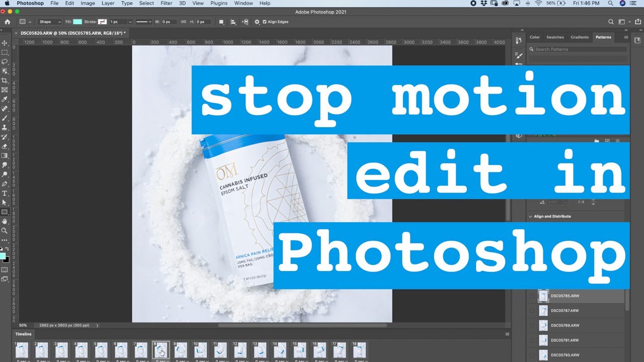Select the Dodge tool
The height and width of the screenshot is (362, 644).
5,174
